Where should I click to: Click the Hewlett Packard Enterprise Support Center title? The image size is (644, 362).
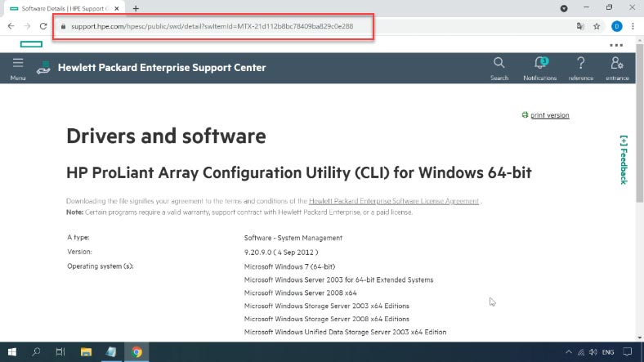coord(162,68)
